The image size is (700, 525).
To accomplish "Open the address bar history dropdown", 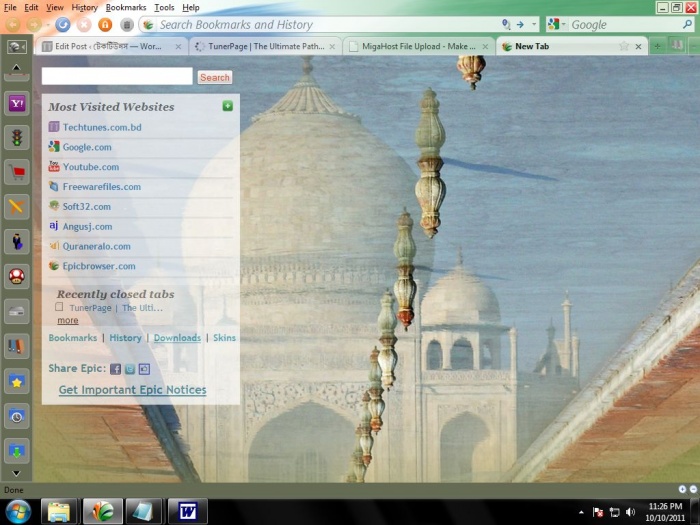I will 534,25.
